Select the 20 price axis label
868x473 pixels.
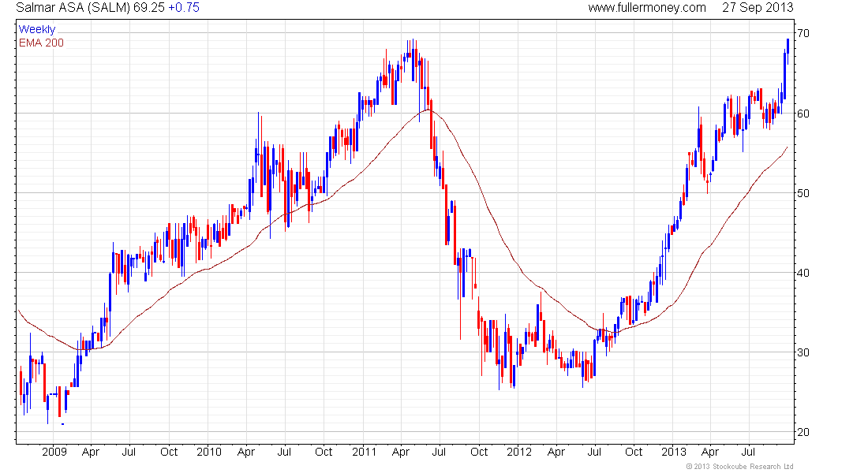coord(803,433)
